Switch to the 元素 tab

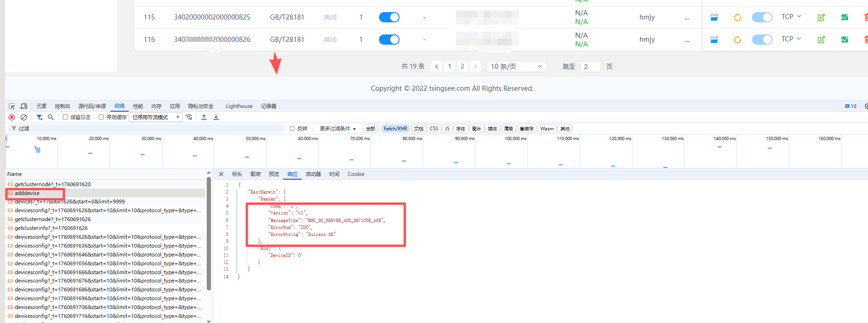[x=42, y=106]
